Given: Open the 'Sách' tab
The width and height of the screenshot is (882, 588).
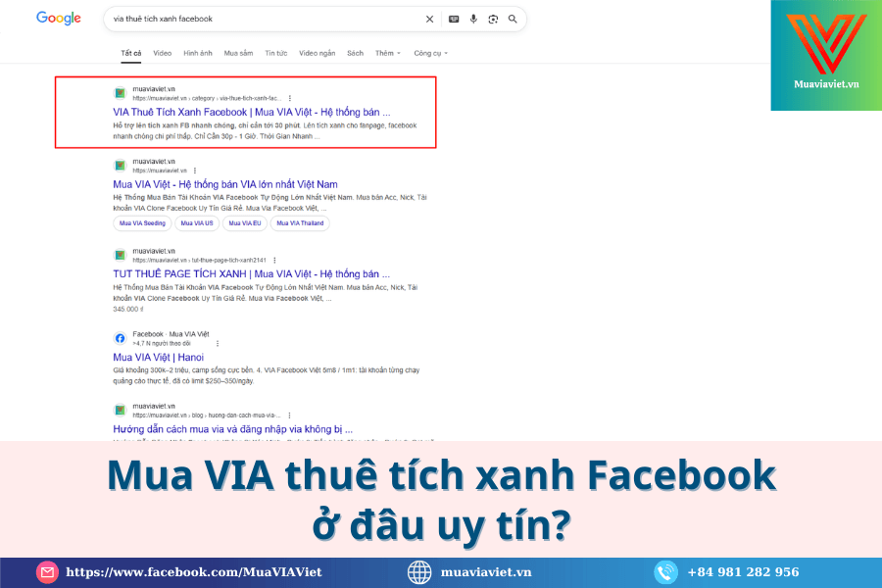Looking at the screenshot, I should click(x=355, y=54).
